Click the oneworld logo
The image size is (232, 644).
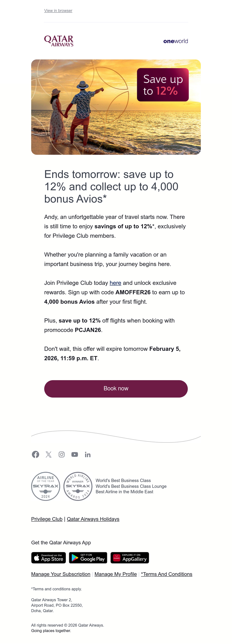tap(175, 41)
